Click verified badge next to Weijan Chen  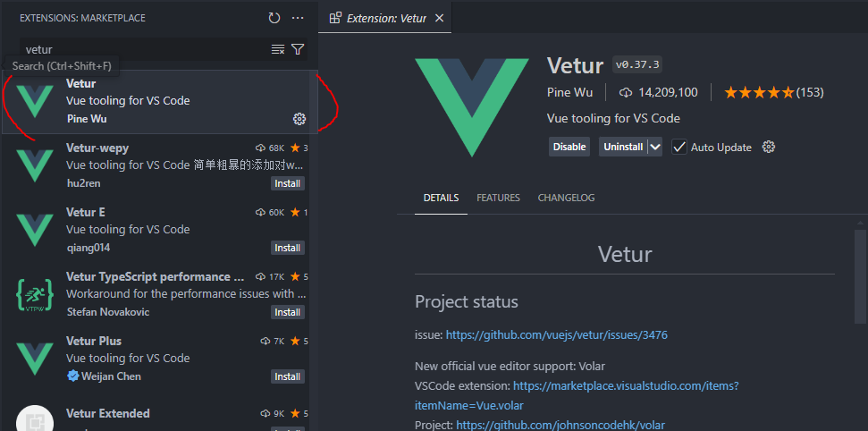coord(73,376)
